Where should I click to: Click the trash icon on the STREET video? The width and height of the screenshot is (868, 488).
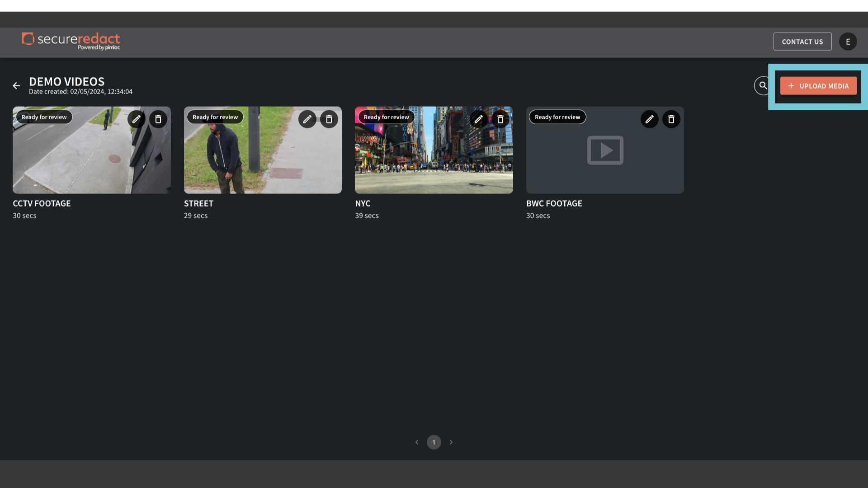(x=329, y=119)
